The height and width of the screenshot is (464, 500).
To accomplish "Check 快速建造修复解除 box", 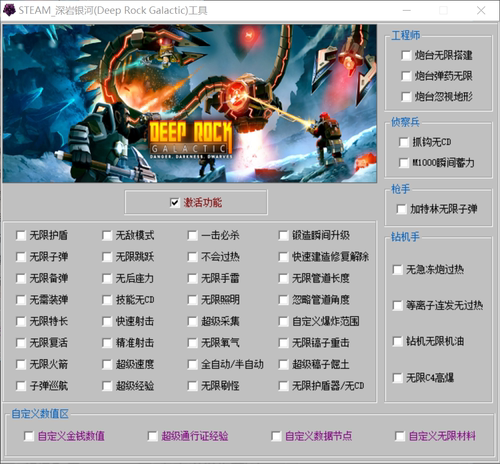I will (283, 257).
